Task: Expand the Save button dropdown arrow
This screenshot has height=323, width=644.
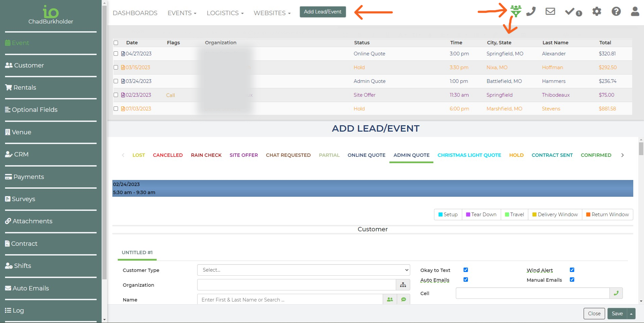Action: [631, 314]
